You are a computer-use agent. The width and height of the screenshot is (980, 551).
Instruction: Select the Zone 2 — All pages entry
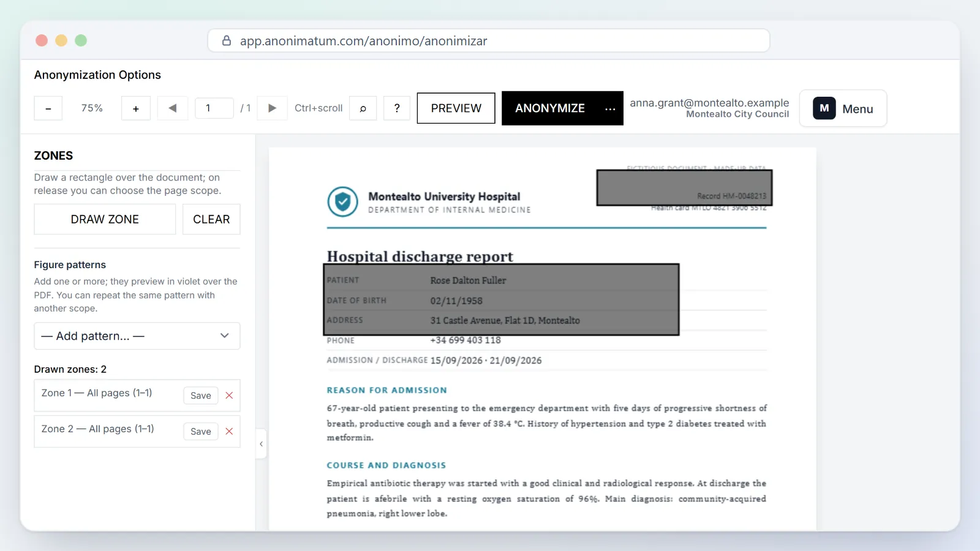137,432
